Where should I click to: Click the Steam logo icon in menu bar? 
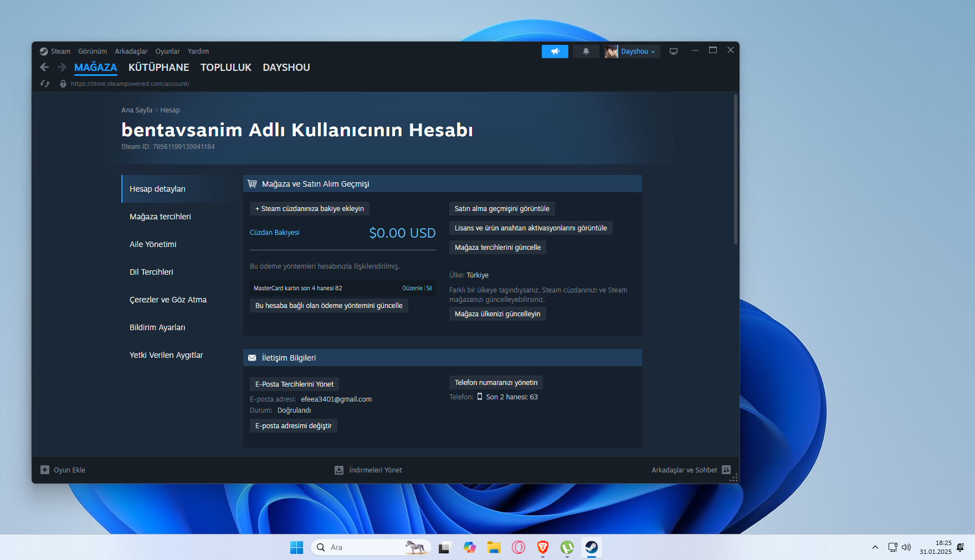(x=44, y=52)
